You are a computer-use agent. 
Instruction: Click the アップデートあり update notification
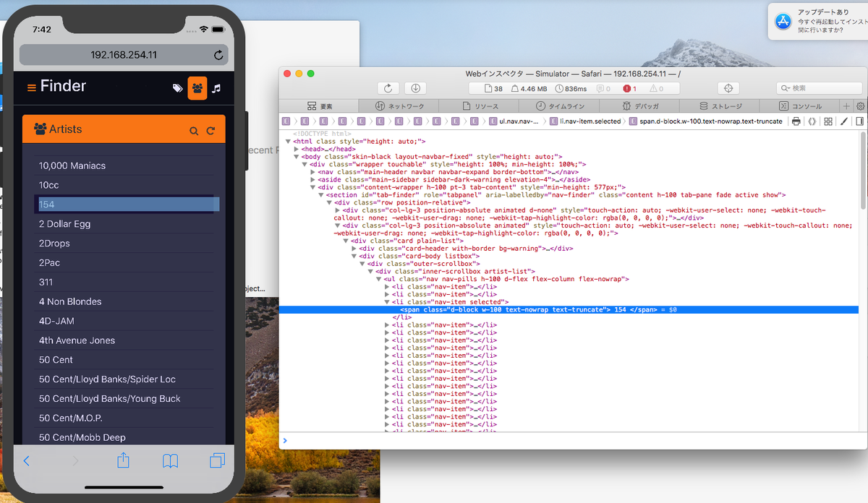(x=817, y=22)
